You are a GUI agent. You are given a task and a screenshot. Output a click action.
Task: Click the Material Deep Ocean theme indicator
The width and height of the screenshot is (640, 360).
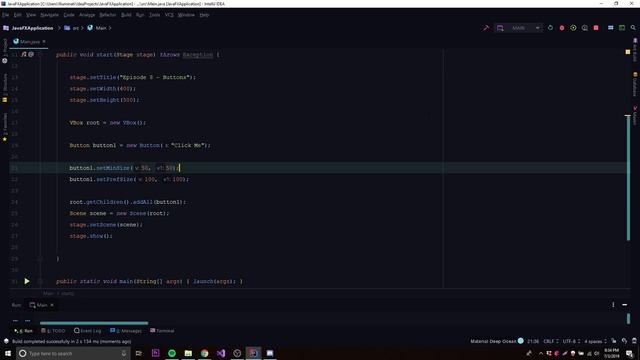(x=497, y=341)
